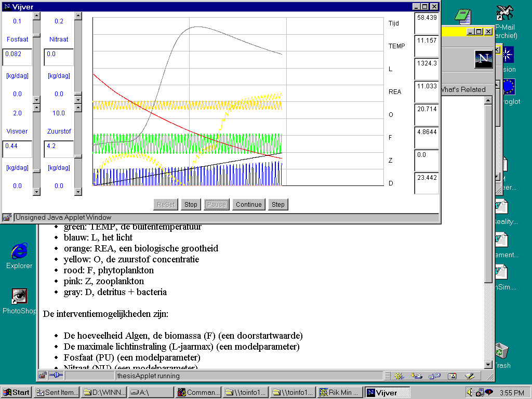Click the Zuurstof vertical slider track
The height and width of the screenshot is (399, 532).
tap(78, 150)
